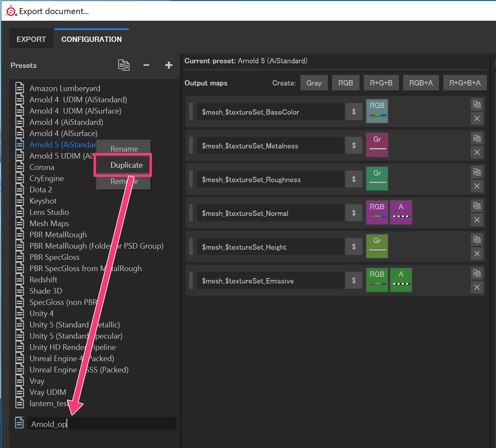Click the $mesh_$textureSet_Metalness name field
Screen dimensions: 496x448
(x=270, y=145)
